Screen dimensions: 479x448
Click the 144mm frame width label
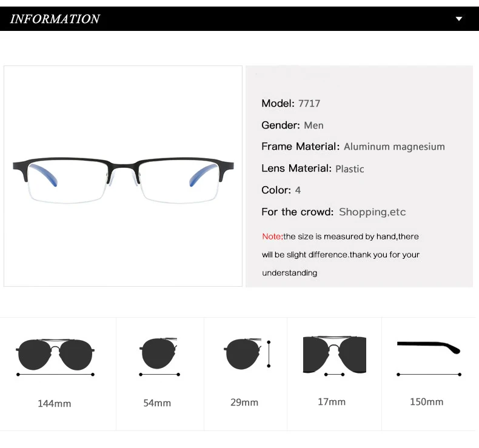tap(55, 403)
